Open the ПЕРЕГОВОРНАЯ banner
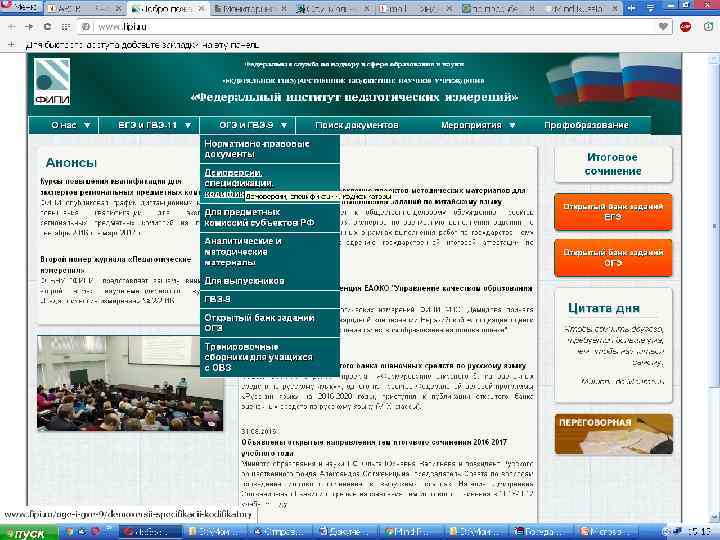 tap(613, 434)
